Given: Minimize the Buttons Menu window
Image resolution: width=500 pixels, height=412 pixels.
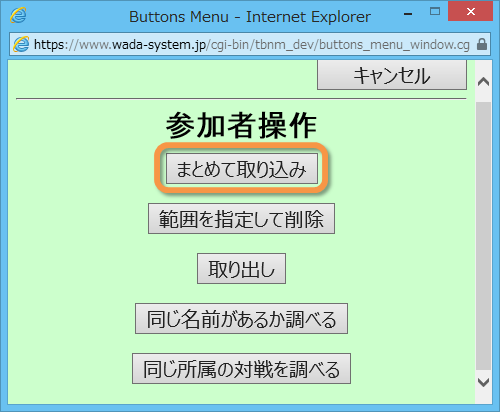Looking at the screenshot, I should [408, 14].
